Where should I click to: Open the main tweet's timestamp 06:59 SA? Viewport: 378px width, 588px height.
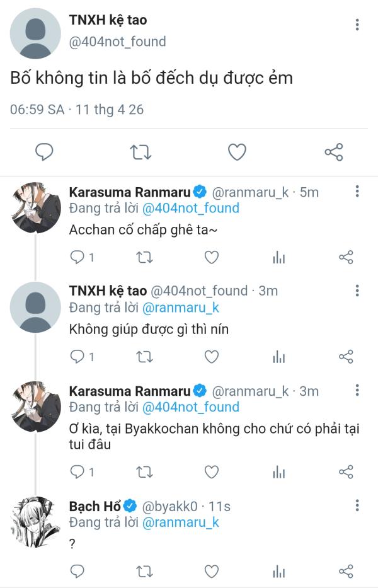37,110
